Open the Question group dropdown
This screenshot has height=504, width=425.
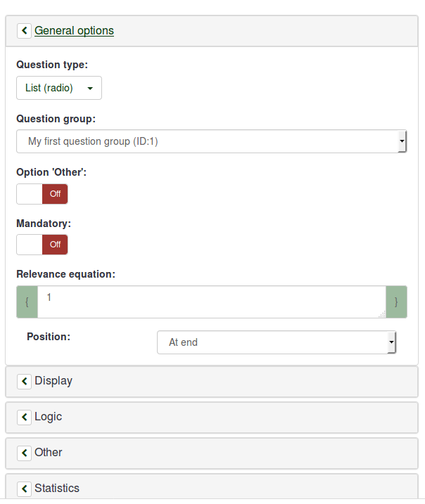coord(211,141)
